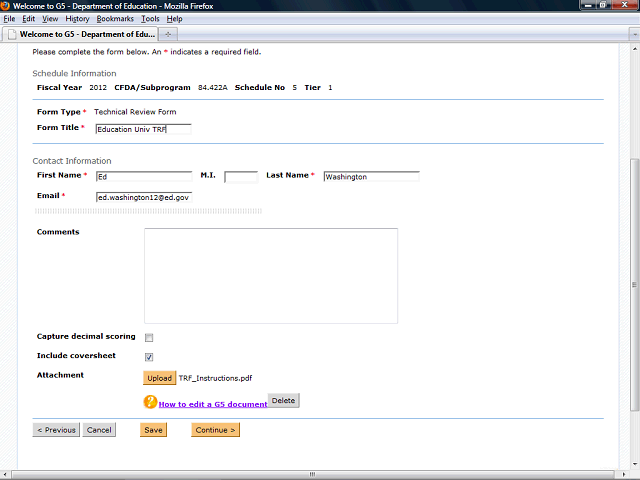This screenshot has width=640, height=480.
Task: Click the Continue button
Action: (216, 430)
